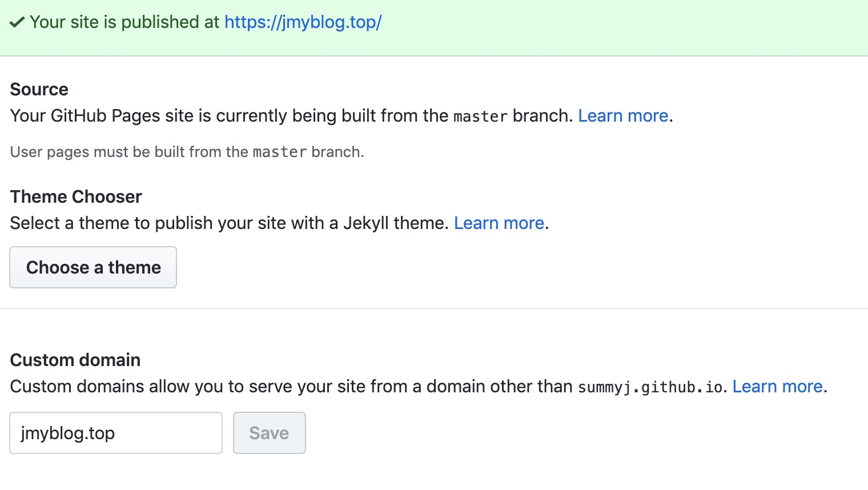Click Learn more beside Jekyll theme text
Screen dimensions: 868x490
click(499, 223)
